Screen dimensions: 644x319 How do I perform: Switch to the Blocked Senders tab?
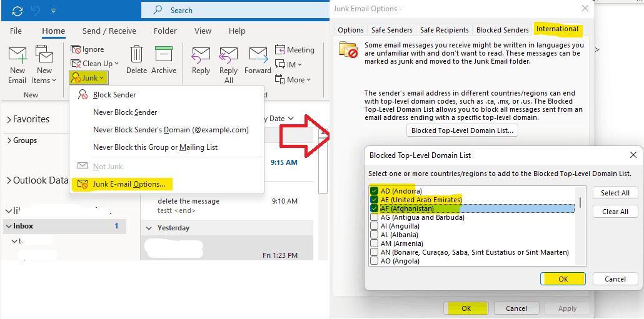pyautogui.click(x=502, y=30)
